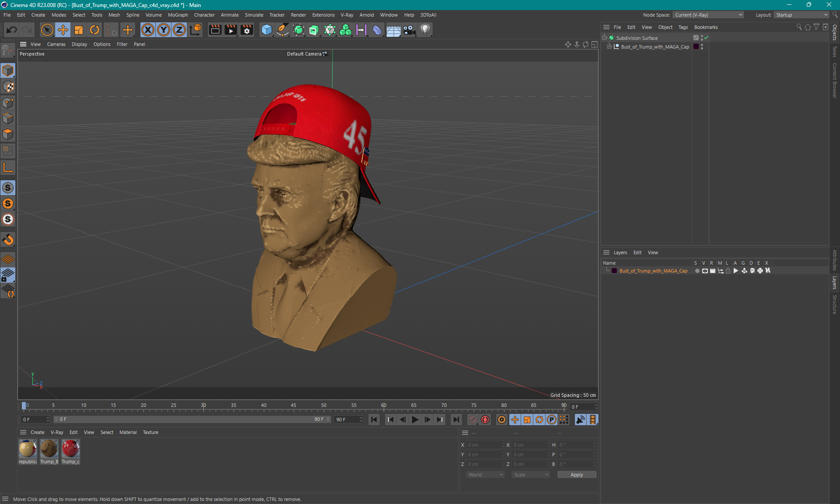Click the layer color swatch for Bust_of_Trump
This screenshot has width=840, height=504.
614,271
